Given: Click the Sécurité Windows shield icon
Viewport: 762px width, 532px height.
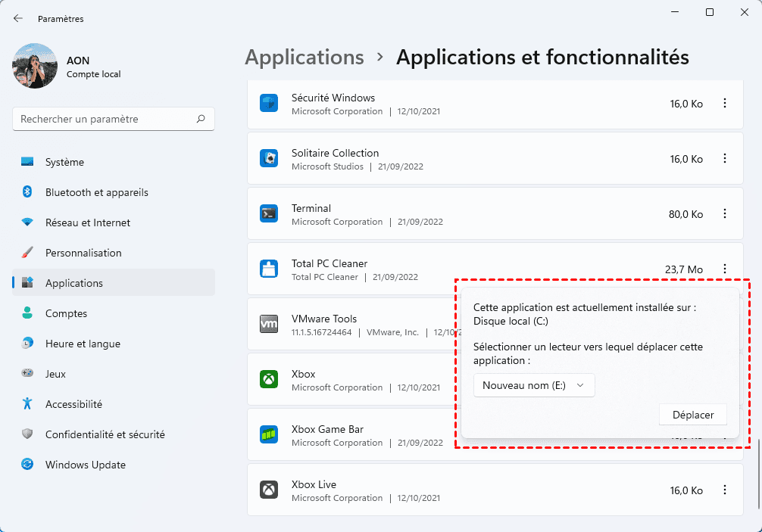Looking at the screenshot, I should (x=269, y=104).
